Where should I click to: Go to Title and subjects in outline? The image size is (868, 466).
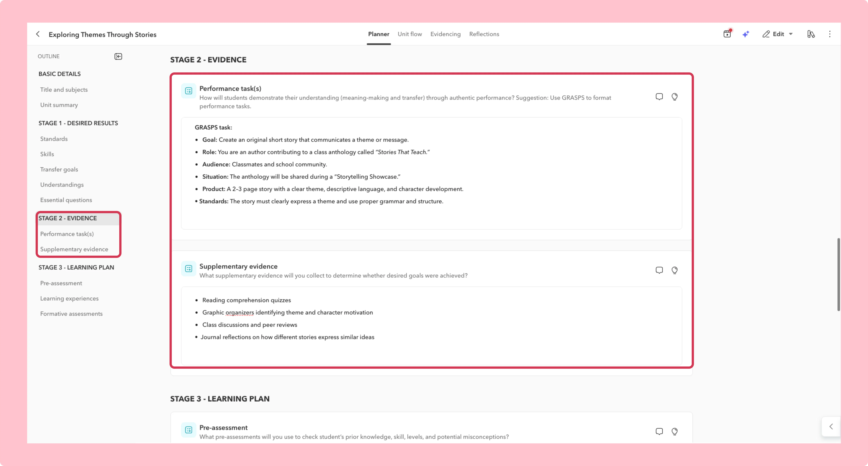click(x=64, y=90)
